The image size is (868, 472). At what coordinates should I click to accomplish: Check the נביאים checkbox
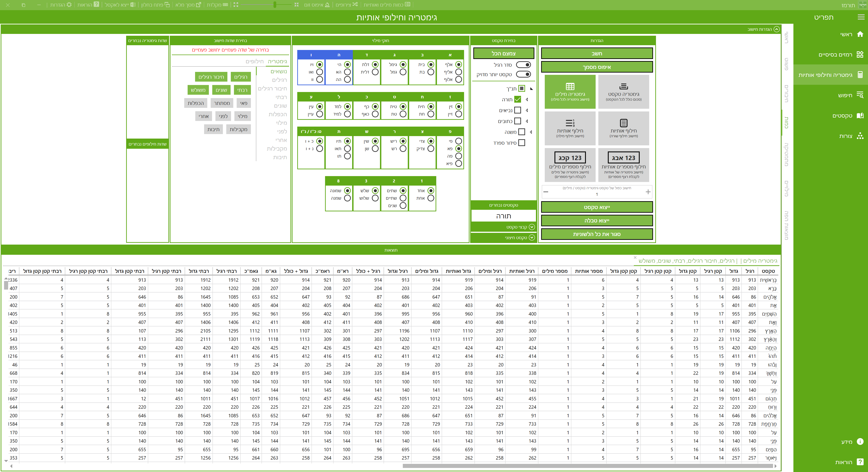(x=518, y=110)
